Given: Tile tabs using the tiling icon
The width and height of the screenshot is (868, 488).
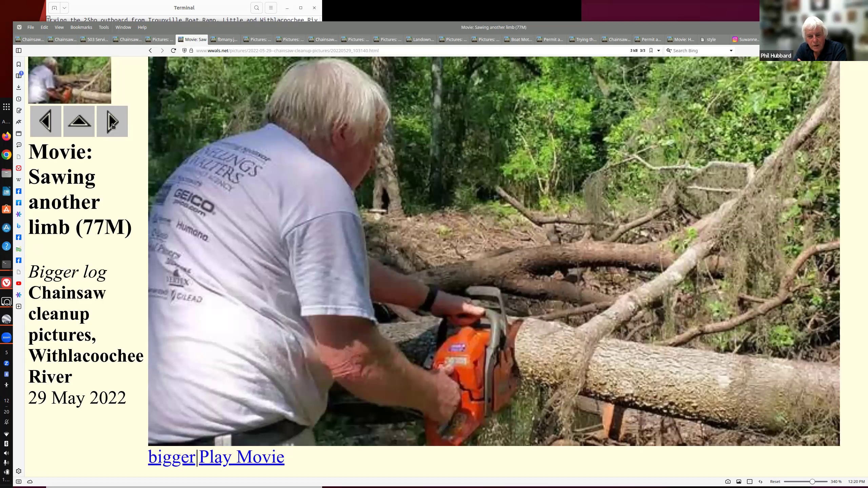Looking at the screenshot, I should coord(750,482).
